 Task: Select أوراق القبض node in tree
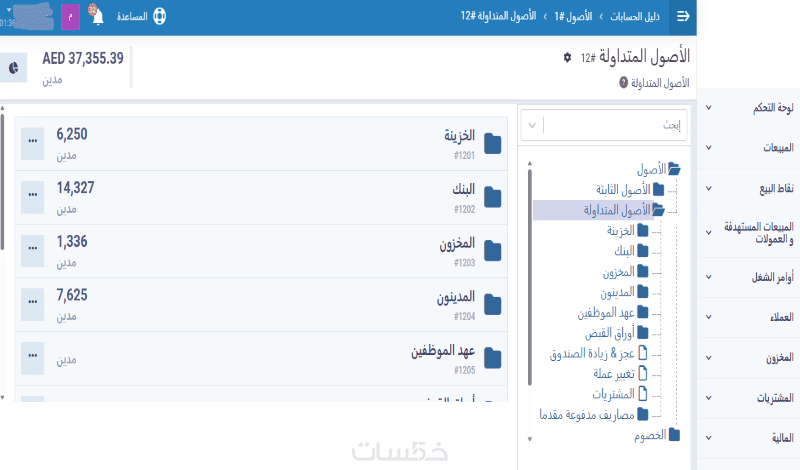610,333
